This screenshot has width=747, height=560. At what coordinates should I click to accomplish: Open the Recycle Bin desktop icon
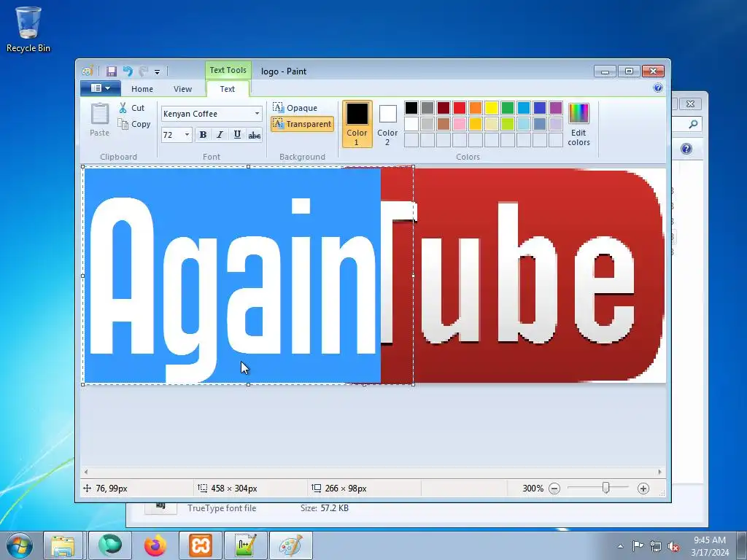pyautogui.click(x=28, y=29)
